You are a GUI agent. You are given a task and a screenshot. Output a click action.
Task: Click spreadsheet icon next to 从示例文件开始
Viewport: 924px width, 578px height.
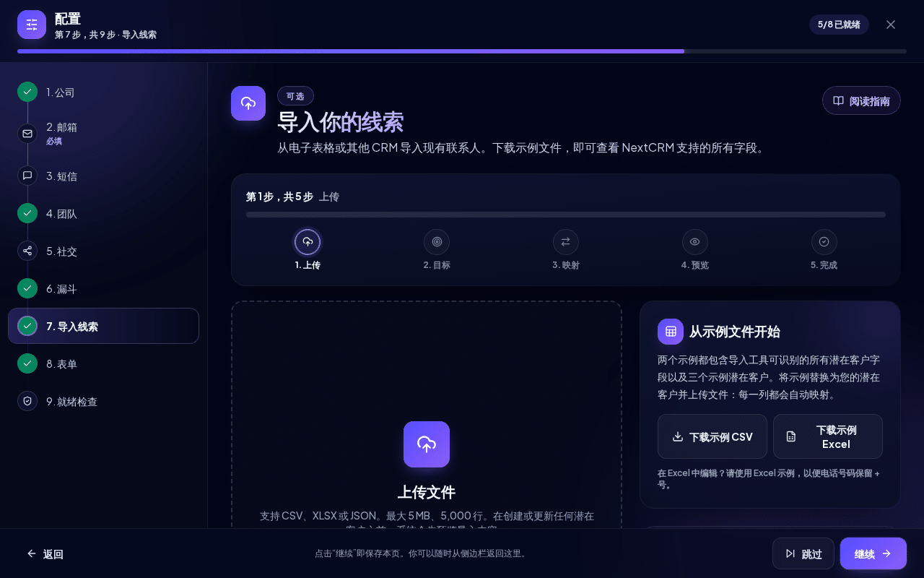point(671,332)
